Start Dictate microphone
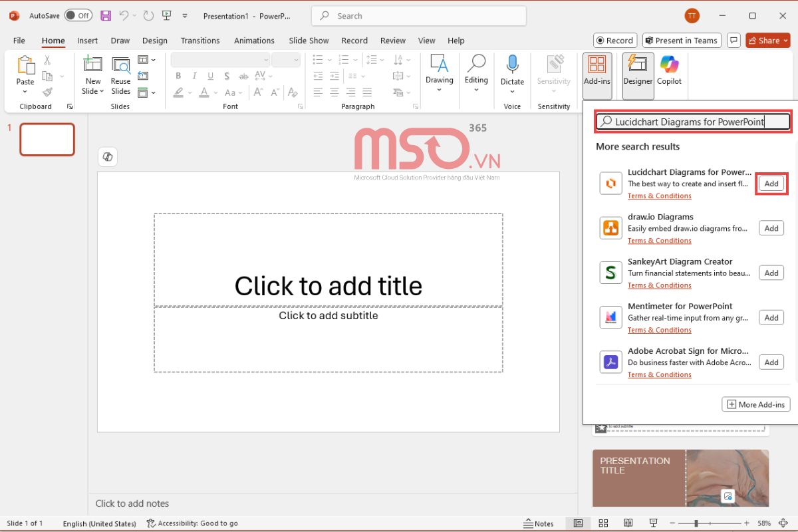Image resolution: width=798 pixels, height=532 pixels. coord(512,72)
